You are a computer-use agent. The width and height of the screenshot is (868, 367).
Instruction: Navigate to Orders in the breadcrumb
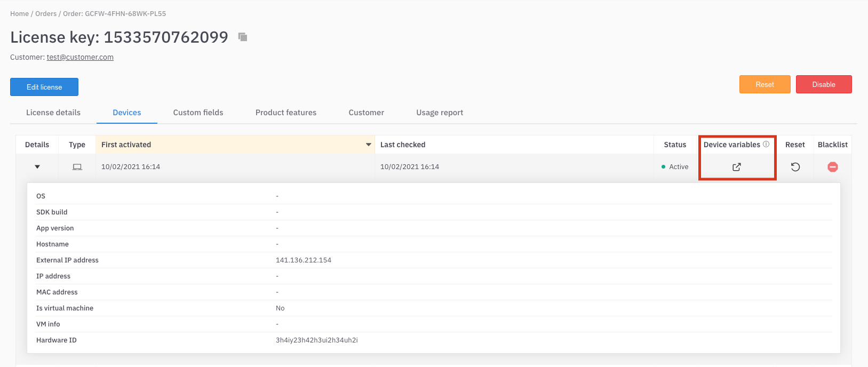[x=46, y=14]
